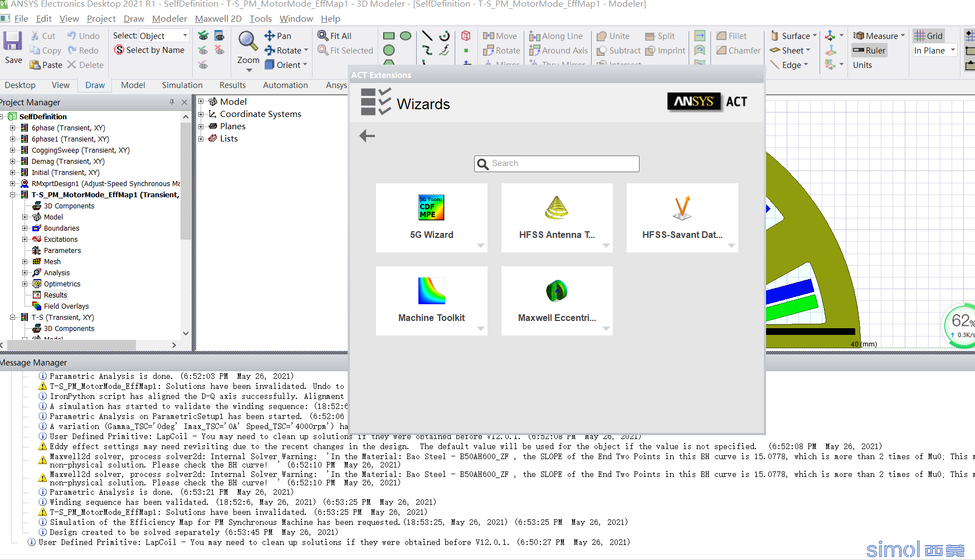Image resolution: width=975 pixels, height=560 pixels.
Task: Click the Paste clipboard tool
Action: pos(46,65)
